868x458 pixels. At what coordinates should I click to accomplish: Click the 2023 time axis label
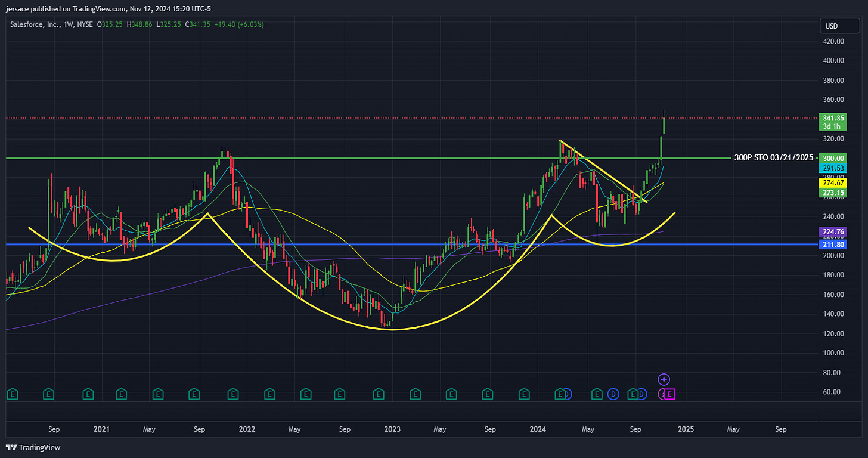392,429
